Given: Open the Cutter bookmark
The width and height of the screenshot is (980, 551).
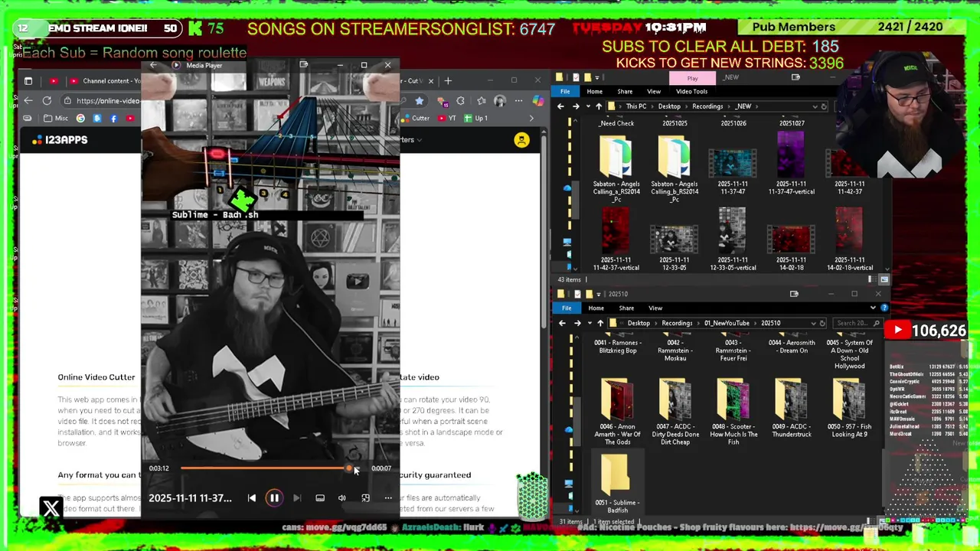Looking at the screenshot, I should (415, 119).
